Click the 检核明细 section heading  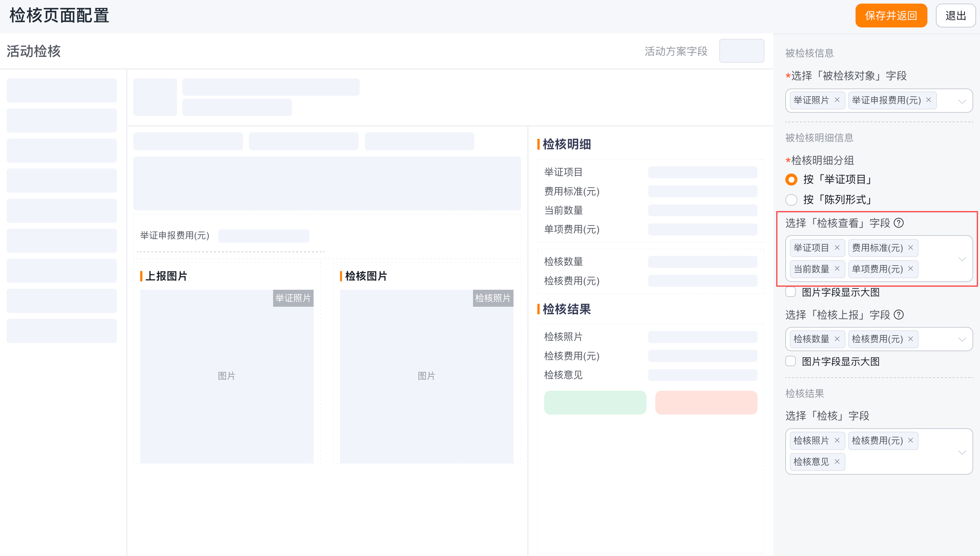tap(566, 144)
